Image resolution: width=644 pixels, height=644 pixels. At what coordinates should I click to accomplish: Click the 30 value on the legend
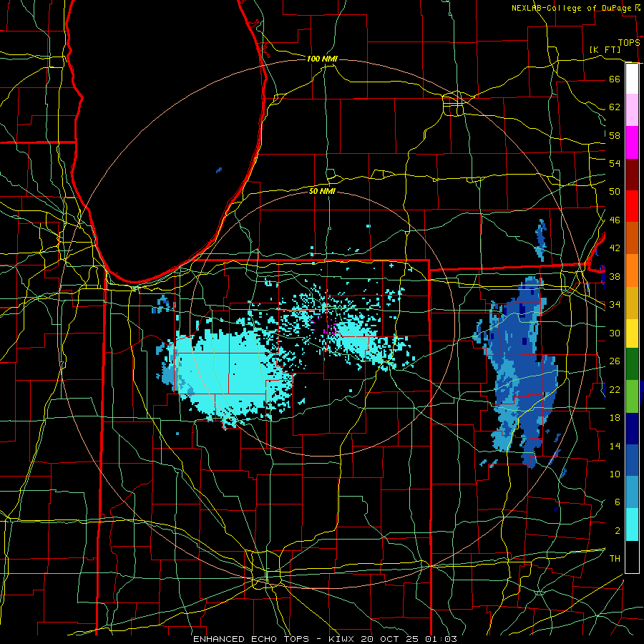click(615, 333)
